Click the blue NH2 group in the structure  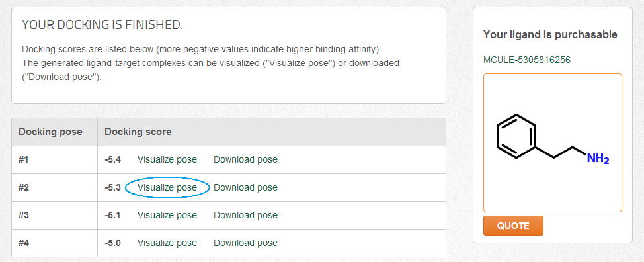click(598, 159)
